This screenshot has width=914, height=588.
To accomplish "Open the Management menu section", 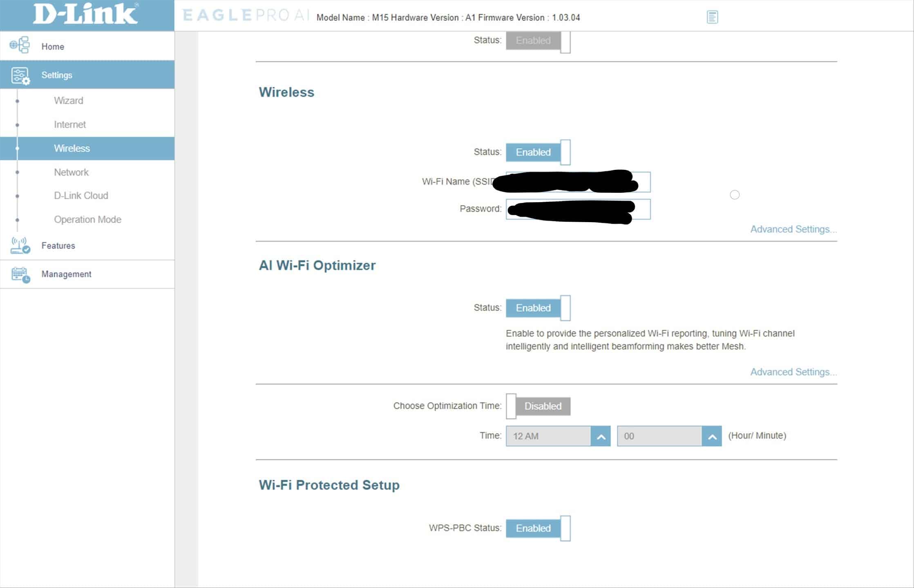I will (x=87, y=274).
